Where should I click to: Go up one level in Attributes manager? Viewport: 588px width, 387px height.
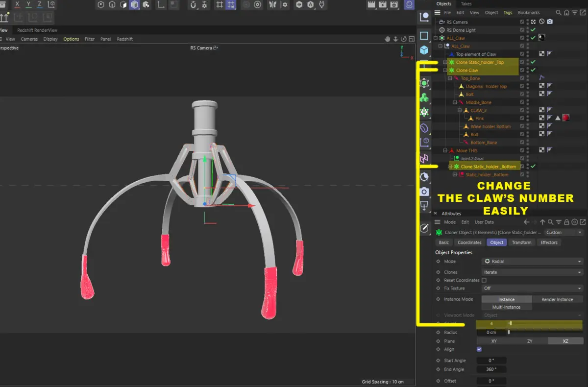[542, 222]
